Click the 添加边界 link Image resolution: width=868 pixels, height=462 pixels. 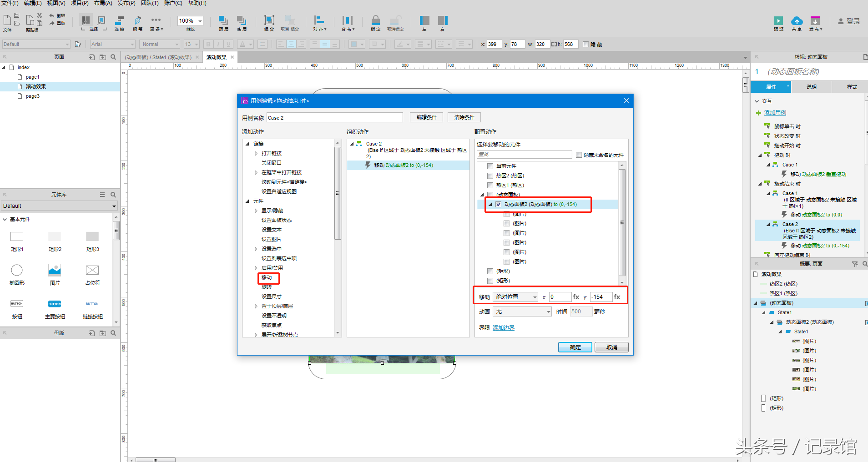[x=504, y=327]
